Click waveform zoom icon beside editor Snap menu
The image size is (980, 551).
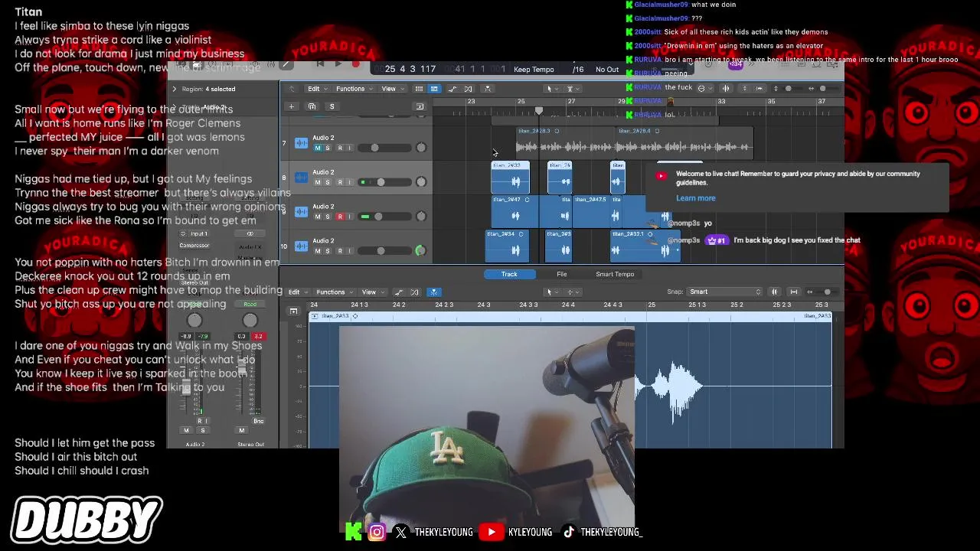[774, 292]
